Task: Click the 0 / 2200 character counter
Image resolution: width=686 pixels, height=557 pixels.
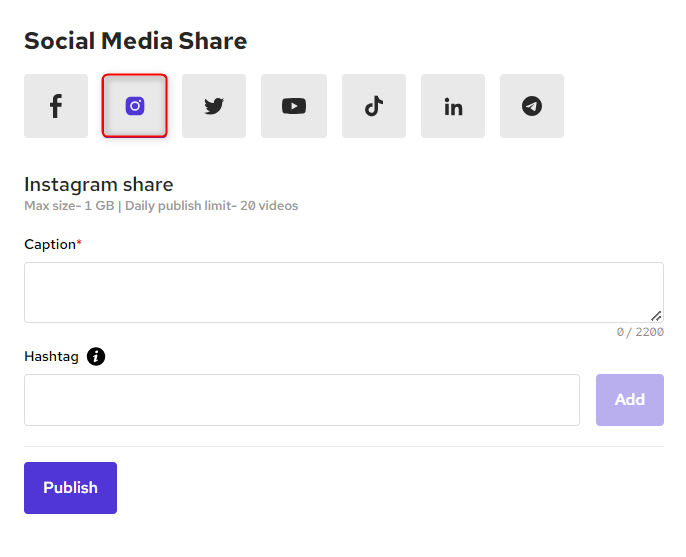Action: click(x=640, y=332)
